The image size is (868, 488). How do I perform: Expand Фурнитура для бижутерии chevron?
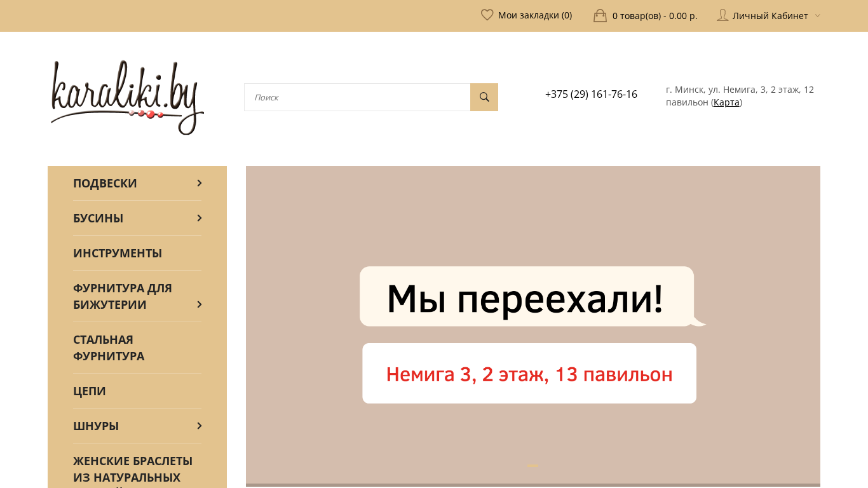(199, 304)
